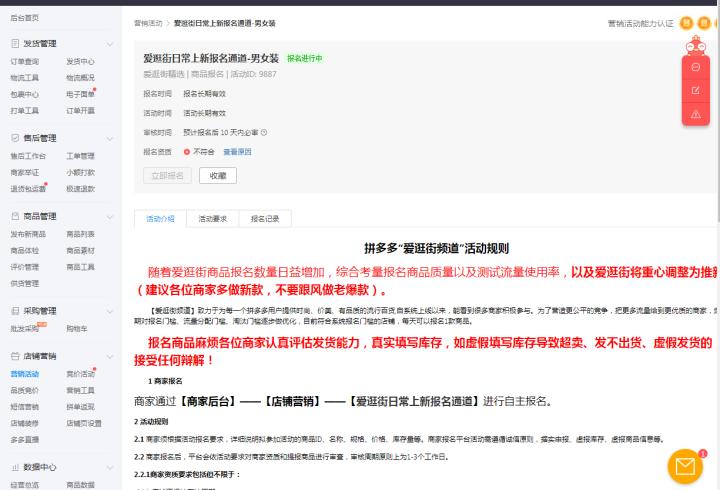Viewport: 720px width, 490px height.
Task: Click the 数据中心 section icon
Action: click(x=15, y=467)
